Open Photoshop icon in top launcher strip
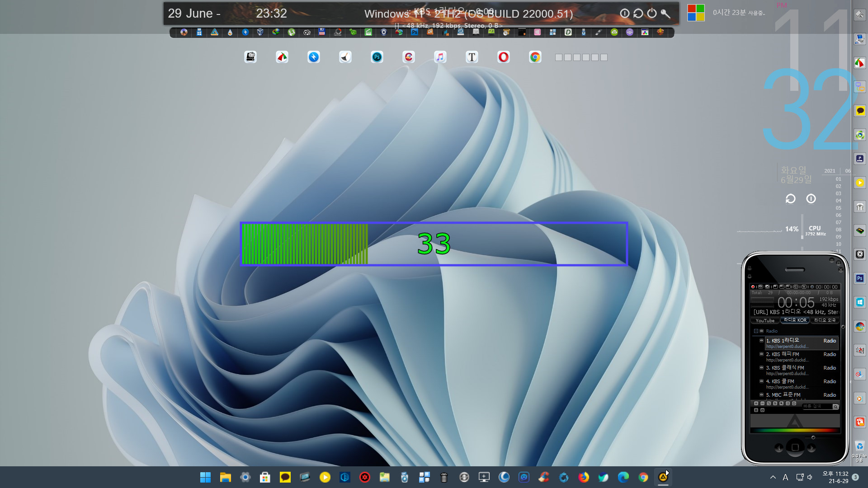This screenshot has height=488, width=868. click(415, 32)
